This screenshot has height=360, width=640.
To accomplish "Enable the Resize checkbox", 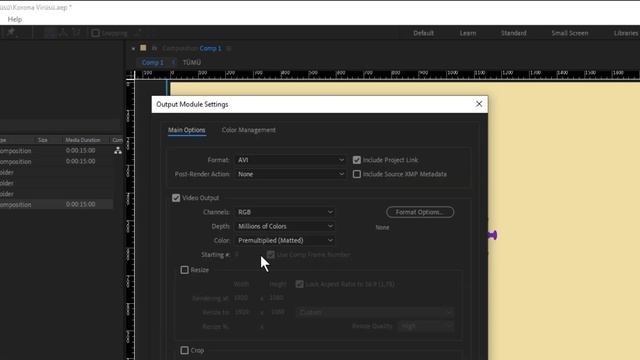I will pyautogui.click(x=184, y=270).
